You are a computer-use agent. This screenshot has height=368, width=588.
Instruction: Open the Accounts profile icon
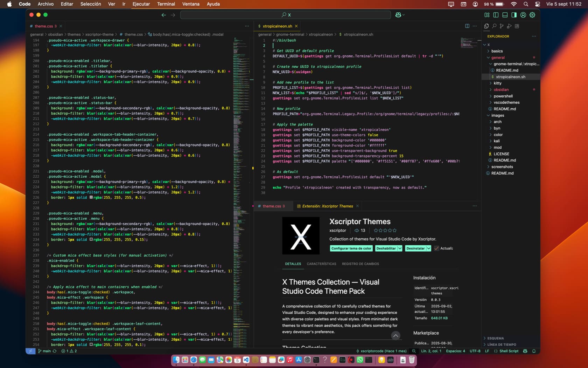pyautogui.click(x=523, y=15)
